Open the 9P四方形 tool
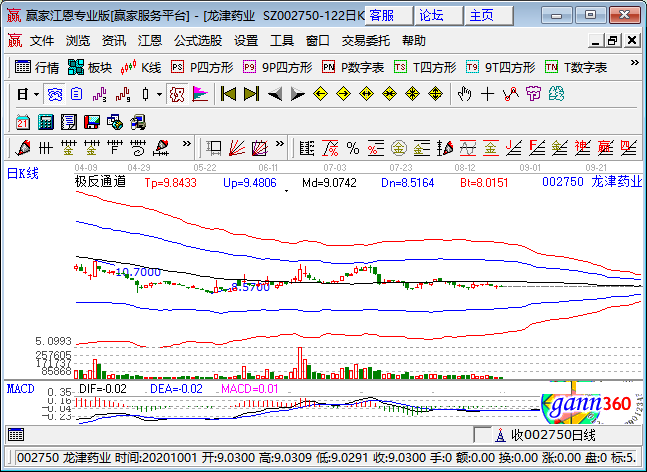The image size is (647, 472). [x=278, y=67]
